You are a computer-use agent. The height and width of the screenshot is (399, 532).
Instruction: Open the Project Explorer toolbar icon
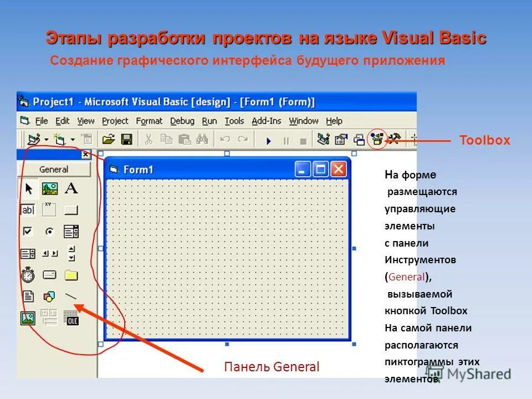tap(323, 139)
